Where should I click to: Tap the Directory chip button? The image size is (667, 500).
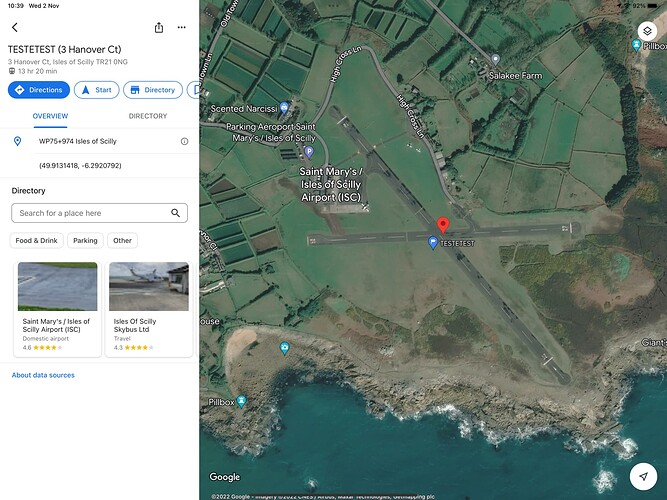pyautogui.click(x=152, y=90)
